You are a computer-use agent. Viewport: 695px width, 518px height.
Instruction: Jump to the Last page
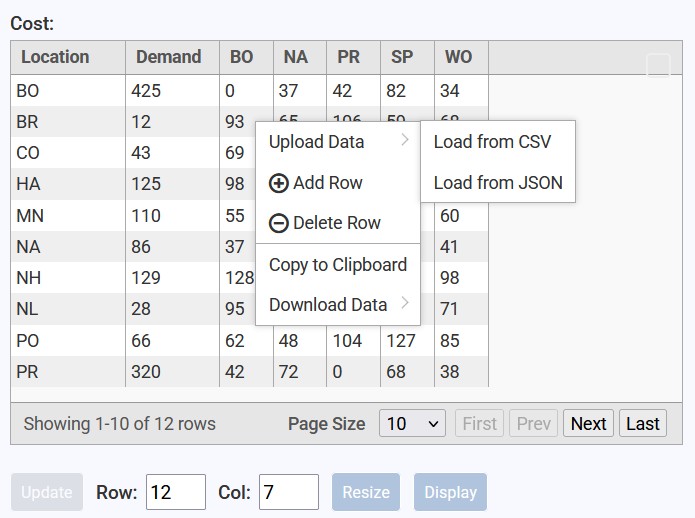(643, 423)
